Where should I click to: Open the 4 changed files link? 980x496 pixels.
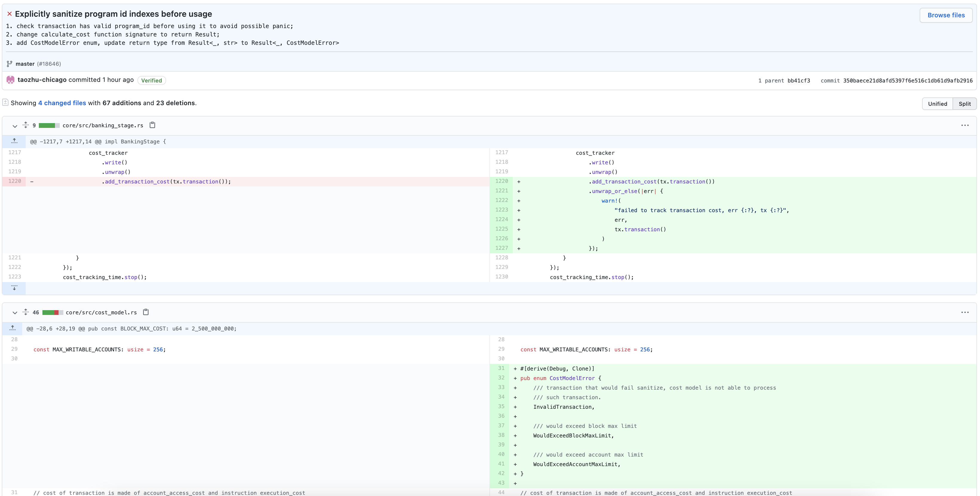[x=62, y=103]
